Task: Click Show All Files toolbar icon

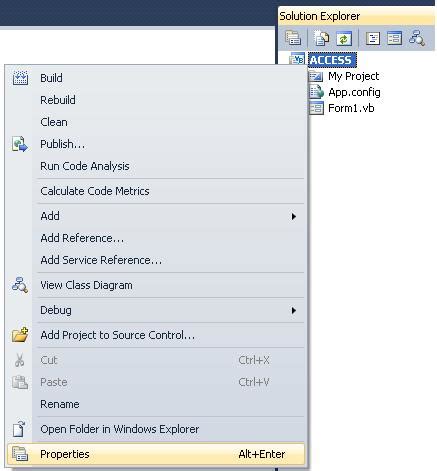Action: pos(321,38)
